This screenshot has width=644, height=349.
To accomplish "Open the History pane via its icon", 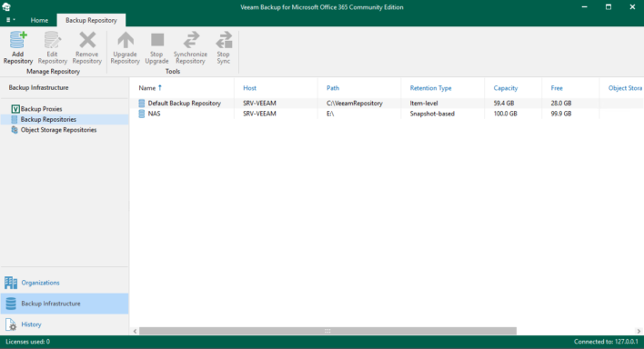I will pos(11,324).
